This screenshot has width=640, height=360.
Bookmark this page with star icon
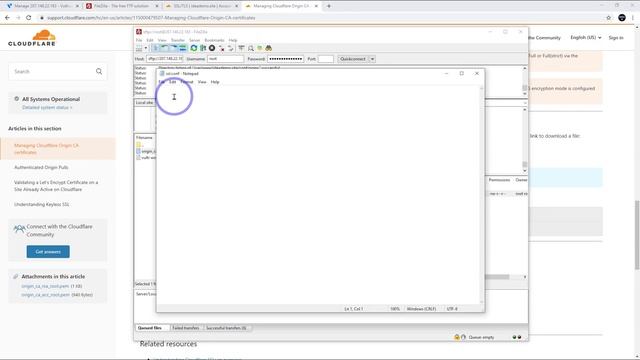click(x=609, y=18)
